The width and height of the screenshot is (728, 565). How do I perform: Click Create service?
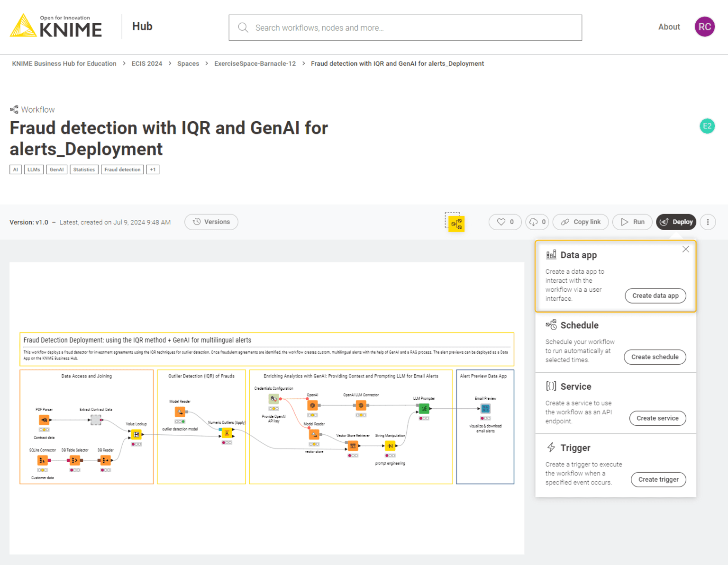(x=657, y=418)
